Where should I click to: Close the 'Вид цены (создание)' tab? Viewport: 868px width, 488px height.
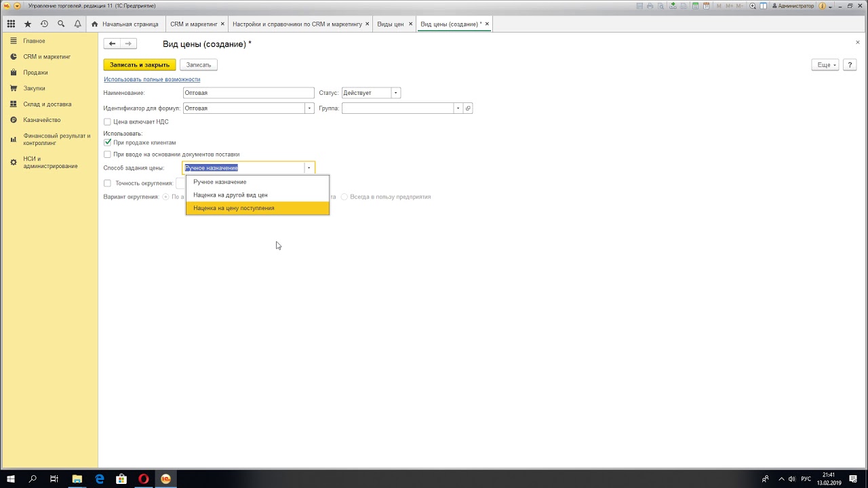click(x=487, y=24)
